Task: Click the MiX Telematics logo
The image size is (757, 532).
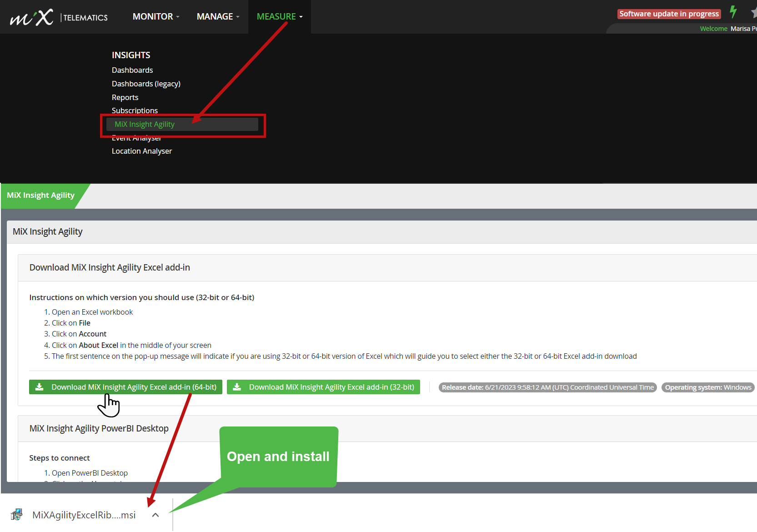Action: point(59,17)
